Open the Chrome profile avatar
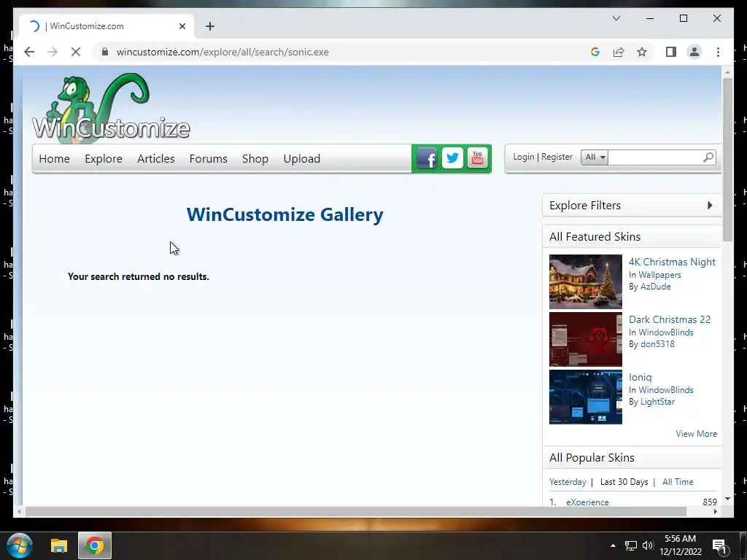This screenshot has height=560, width=747. [x=694, y=52]
